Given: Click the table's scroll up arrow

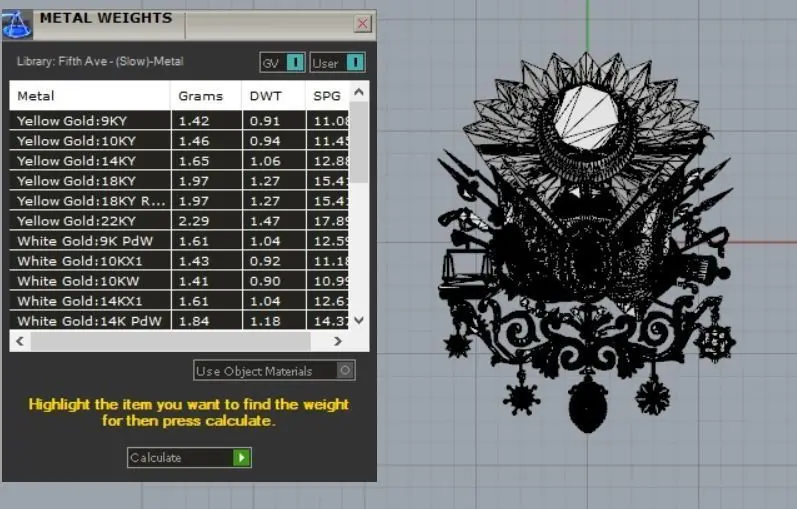Looking at the screenshot, I should pyautogui.click(x=359, y=92).
